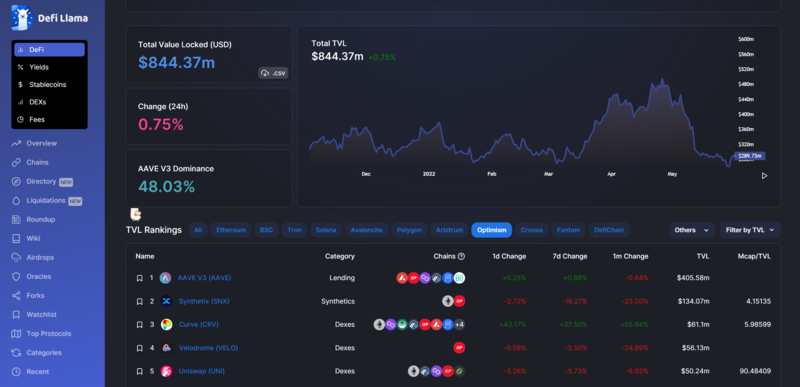Click the Top Protocols map icon

16,333
